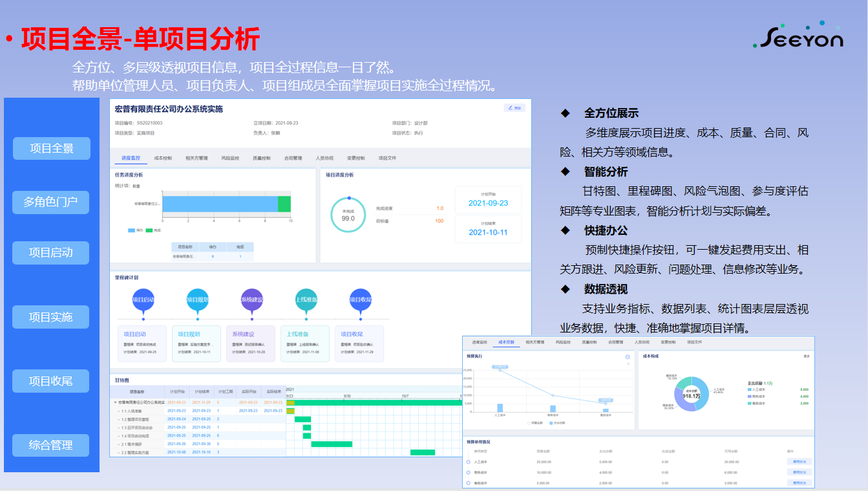Click the 上线准备 milestone pin icon
Screen dimensions: 868x491
click(306, 300)
